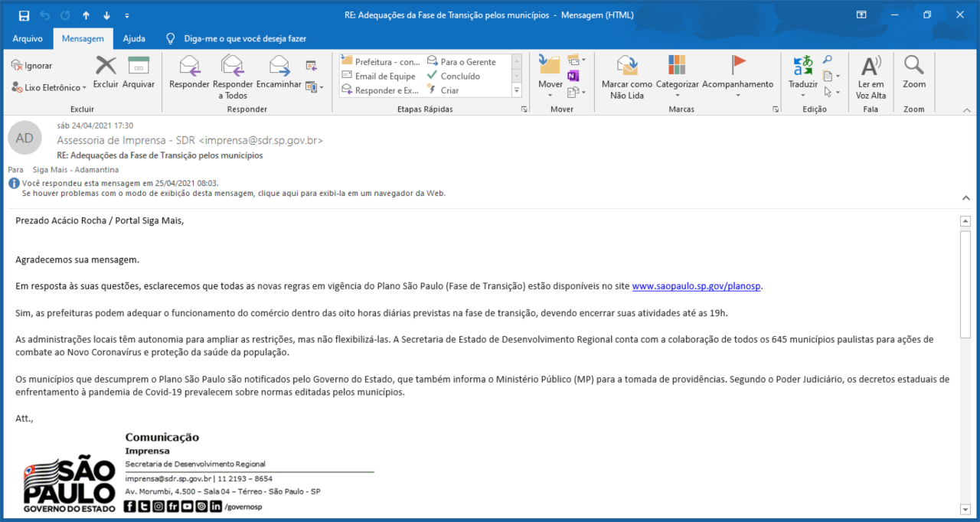The width and height of the screenshot is (980, 522).
Task: Switch to the Ajuda tab
Action: pos(134,38)
